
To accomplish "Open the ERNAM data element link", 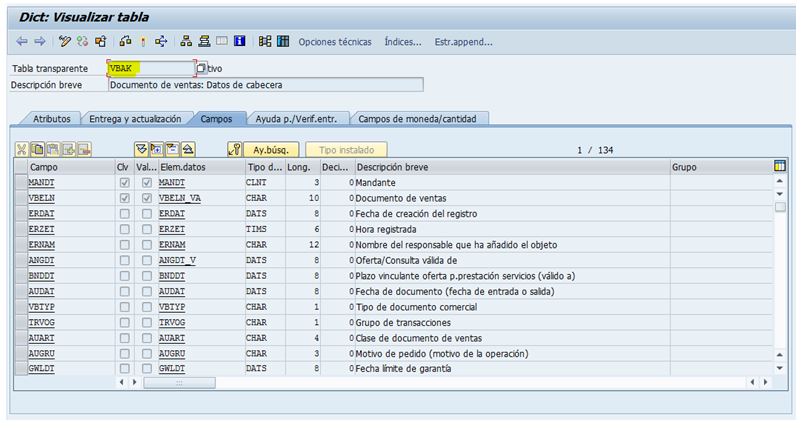I will [x=172, y=245].
